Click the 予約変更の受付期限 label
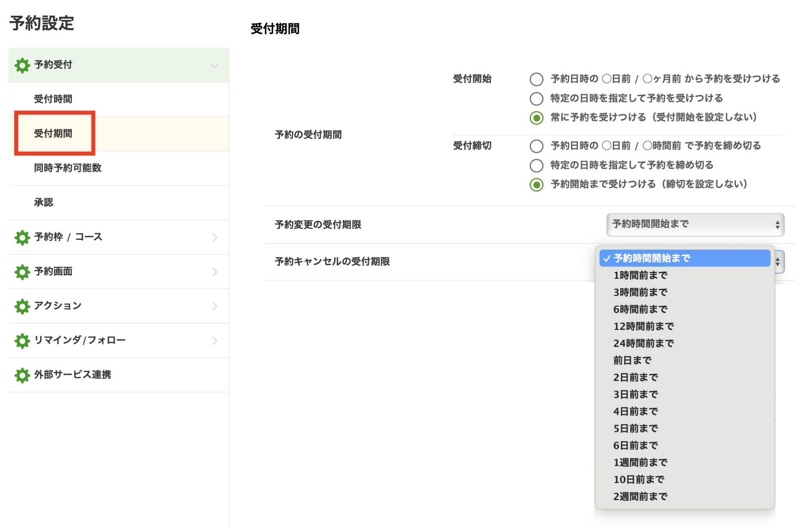 (318, 225)
